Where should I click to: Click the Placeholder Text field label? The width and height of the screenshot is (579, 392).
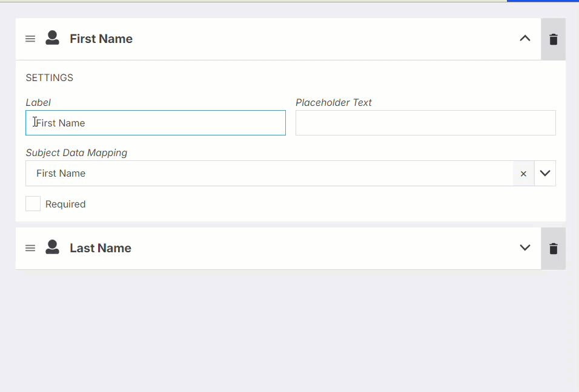334,102
